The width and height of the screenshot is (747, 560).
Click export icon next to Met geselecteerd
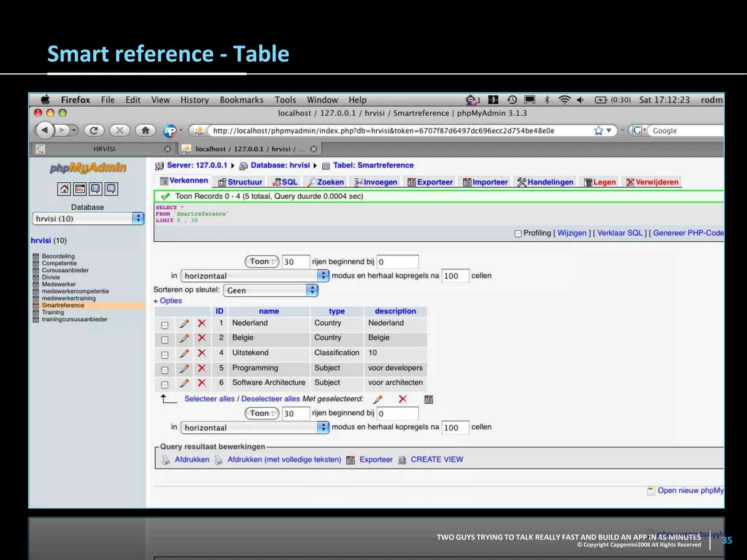point(429,400)
